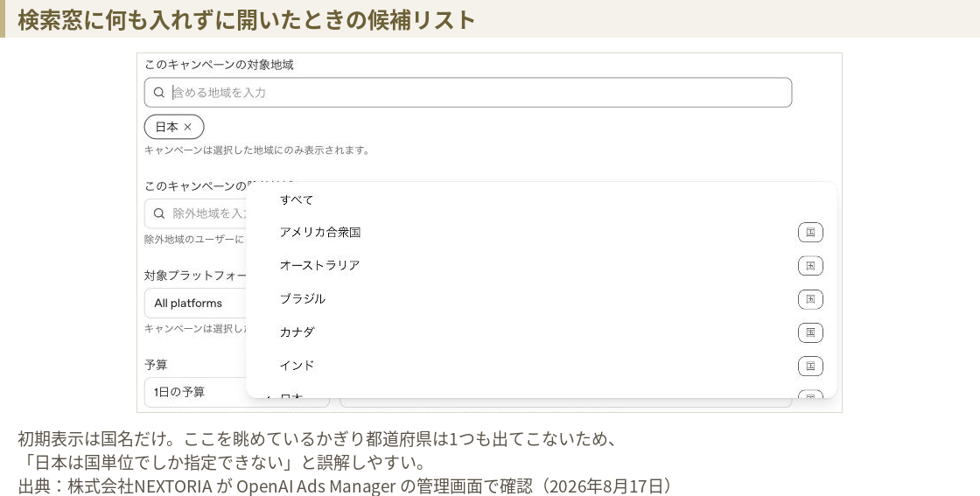Click the country badge beside オーストラリア
Screen dimensions: 980x496
pyautogui.click(x=810, y=265)
